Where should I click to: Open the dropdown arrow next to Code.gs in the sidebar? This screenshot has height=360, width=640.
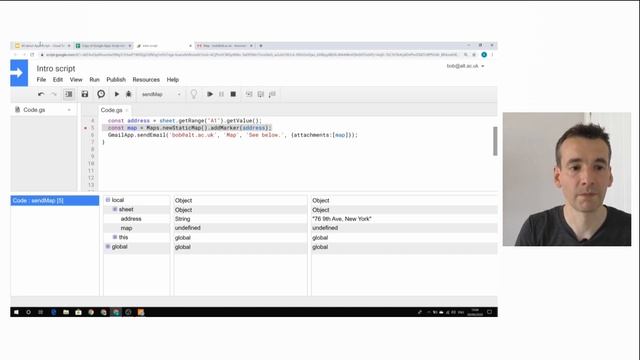[69, 110]
